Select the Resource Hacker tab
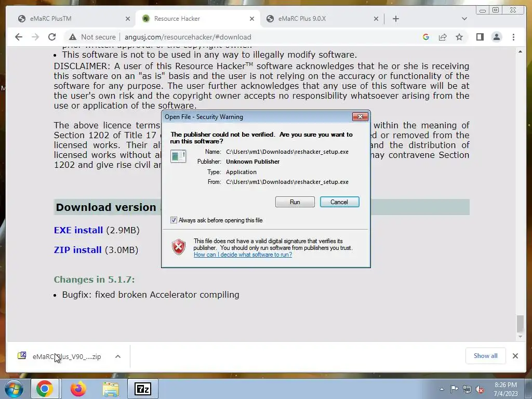Image resolution: width=532 pixels, height=399 pixels. [198, 19]
